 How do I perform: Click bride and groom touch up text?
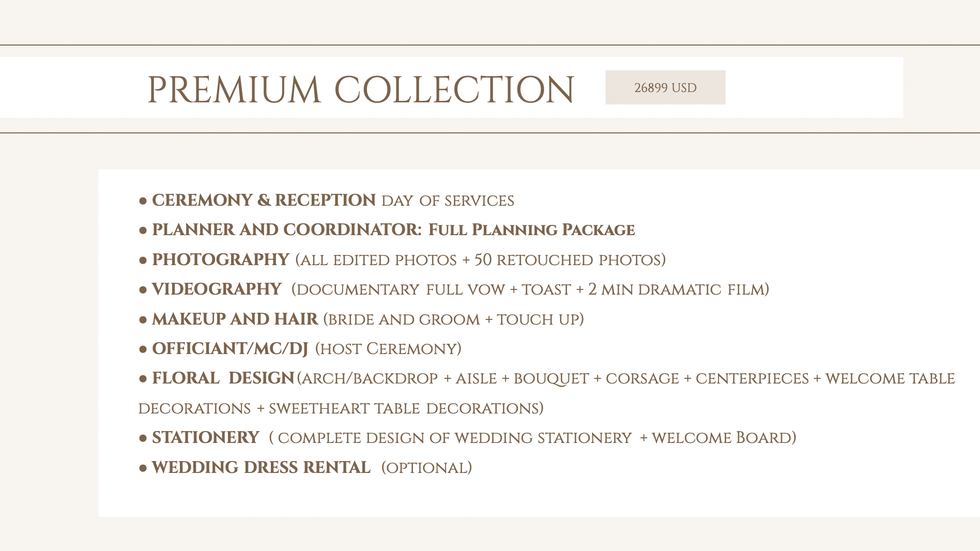[453, 319]
